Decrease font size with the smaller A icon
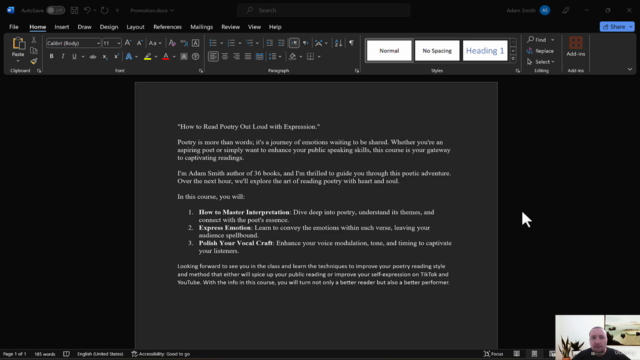The height and width of the screenshot is (360, 640). click(x=140, y=43)
